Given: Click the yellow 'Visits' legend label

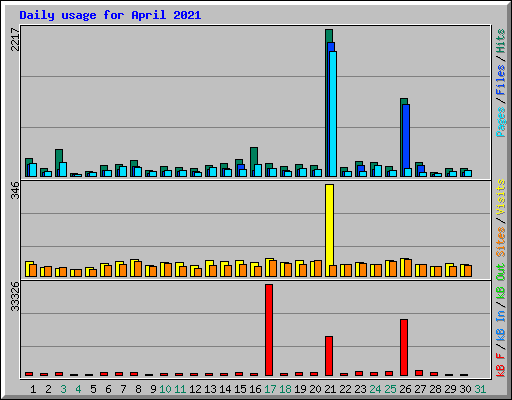Looking at the screenshot, I should 500,197.
